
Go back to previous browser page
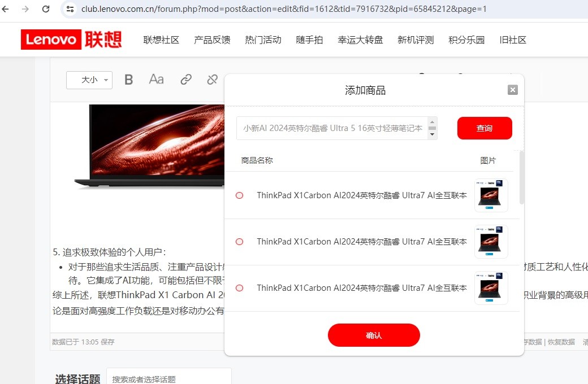(x=6, y=9)
